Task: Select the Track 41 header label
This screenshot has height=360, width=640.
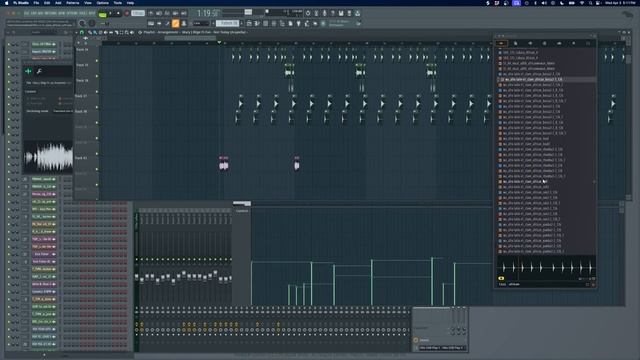Action: (82, 158)
